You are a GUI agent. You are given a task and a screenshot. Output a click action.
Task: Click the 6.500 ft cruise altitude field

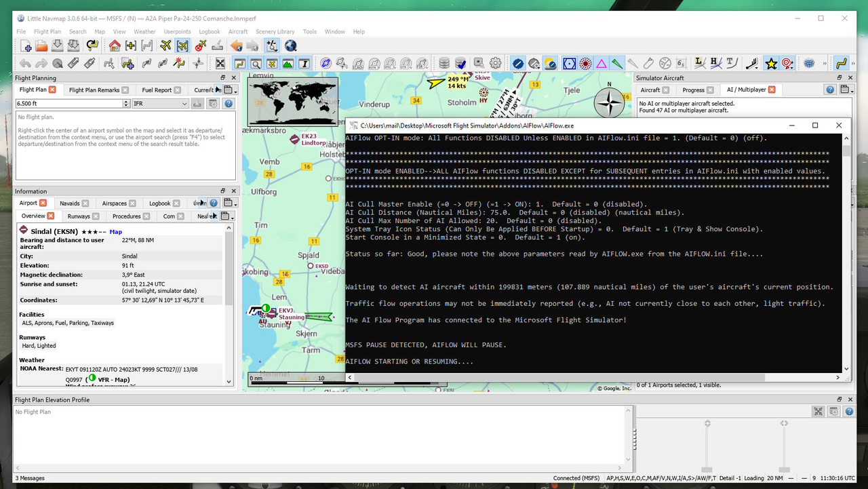[68, 104]
